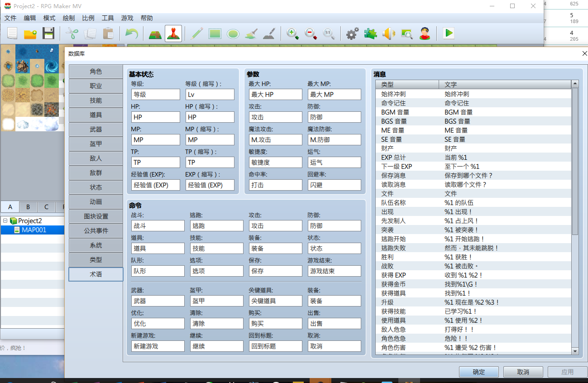Switch to Map mode icon
The image size is (588, 383).
pyautogui.click(x=155, y=34)
